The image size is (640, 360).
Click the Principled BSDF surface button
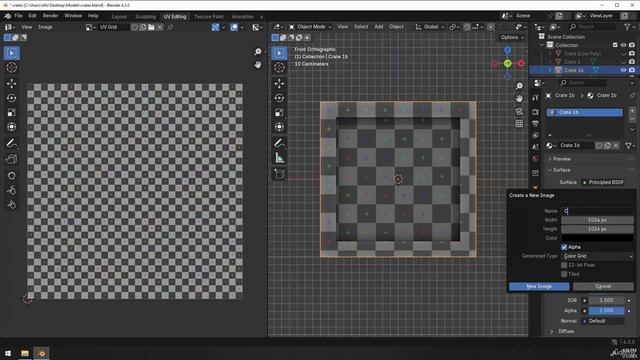point(602,182)
